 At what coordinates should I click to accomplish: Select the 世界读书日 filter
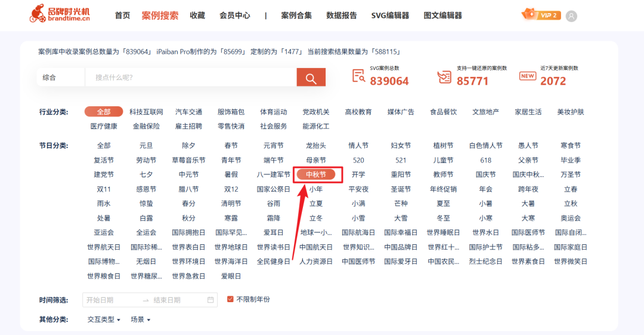[274, 247]
